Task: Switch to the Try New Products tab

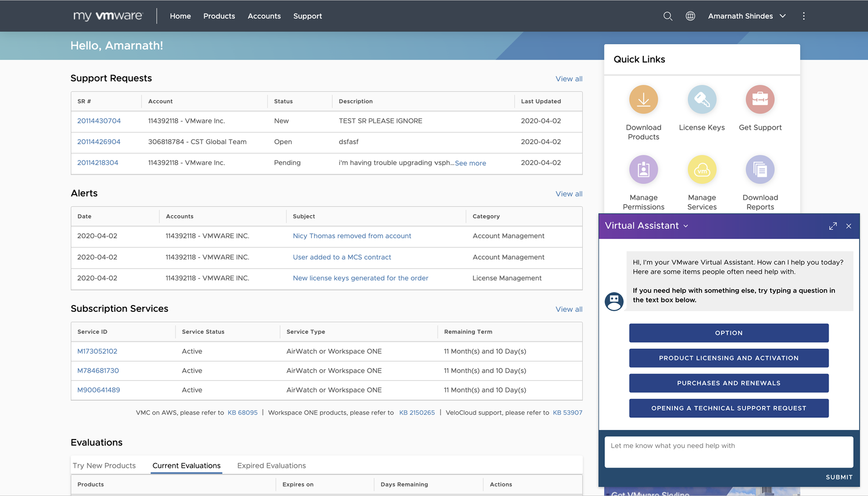Action: tap(104, 465)
